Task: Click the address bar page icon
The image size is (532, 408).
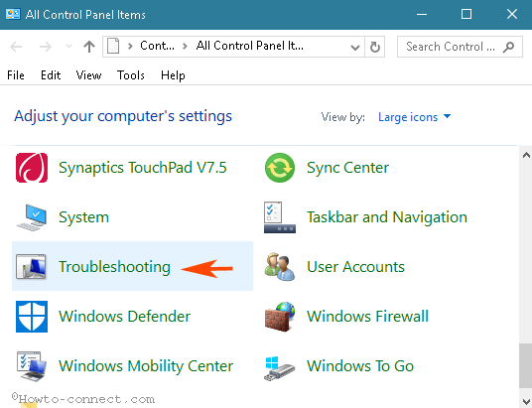Action: (113, 47)
